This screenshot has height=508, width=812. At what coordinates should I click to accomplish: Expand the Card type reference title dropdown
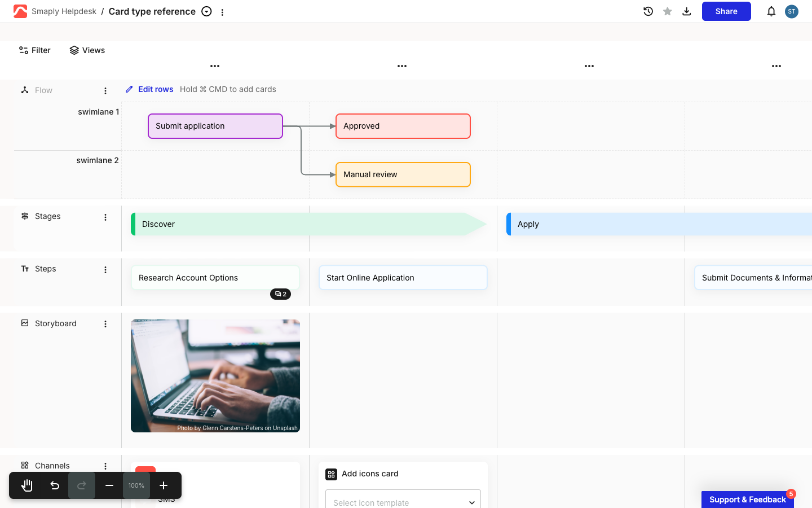tap(207, 11)
